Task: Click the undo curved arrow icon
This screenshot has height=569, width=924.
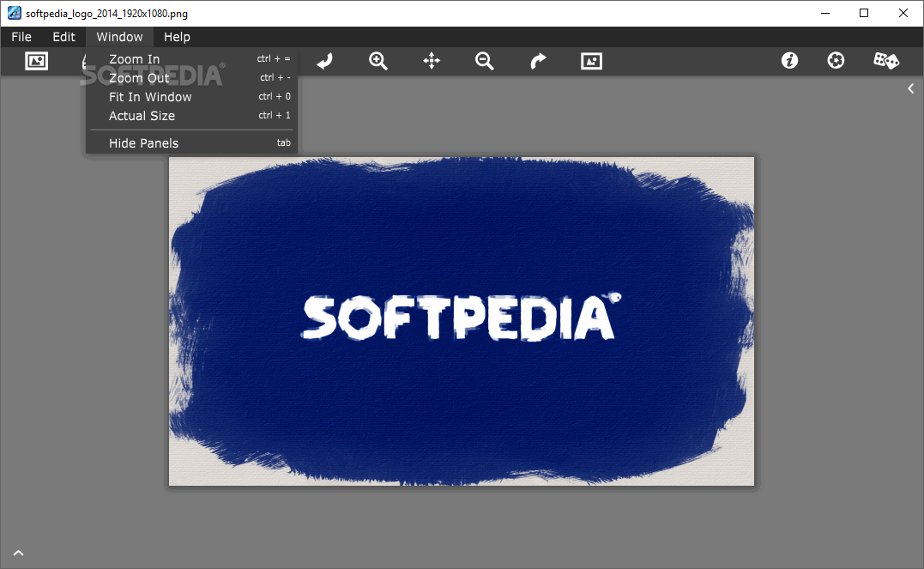Action: 324,61
